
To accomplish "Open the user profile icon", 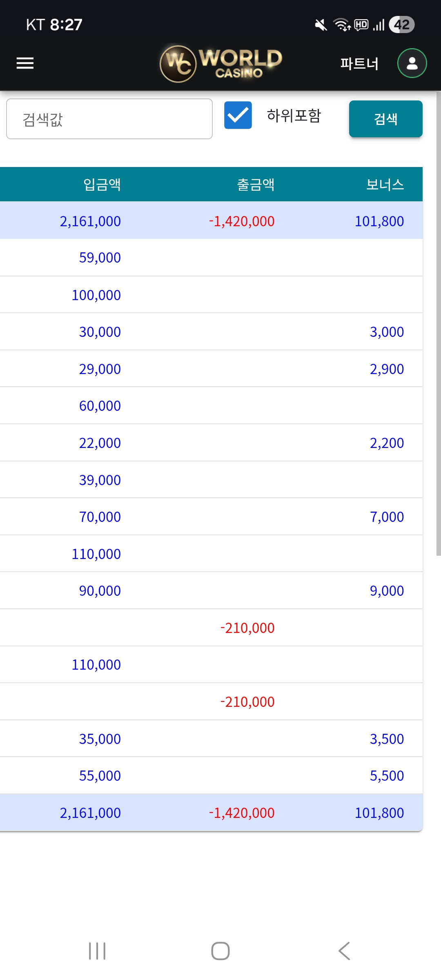I will (412, 63).
